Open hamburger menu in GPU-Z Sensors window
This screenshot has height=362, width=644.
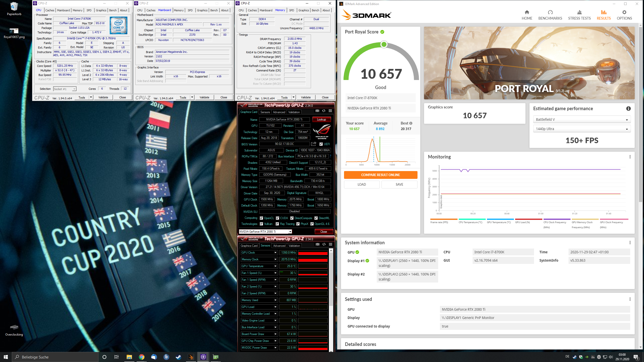tap(330, 245)
